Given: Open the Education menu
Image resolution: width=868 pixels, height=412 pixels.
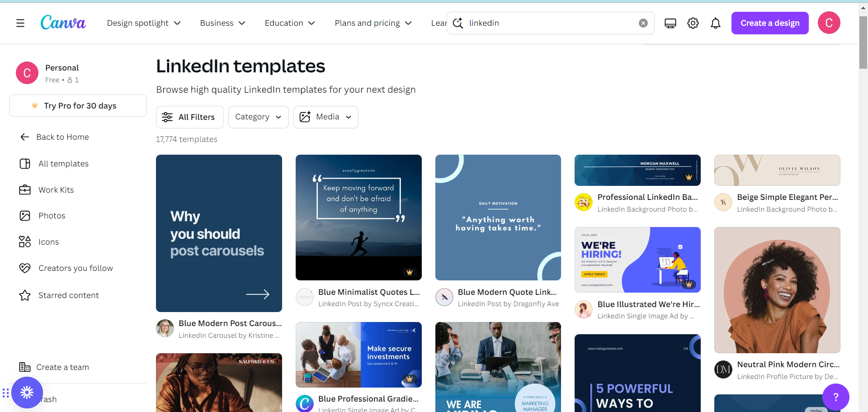Looking at the screenshot, I should pyautogui.click(x=289, y=23).
